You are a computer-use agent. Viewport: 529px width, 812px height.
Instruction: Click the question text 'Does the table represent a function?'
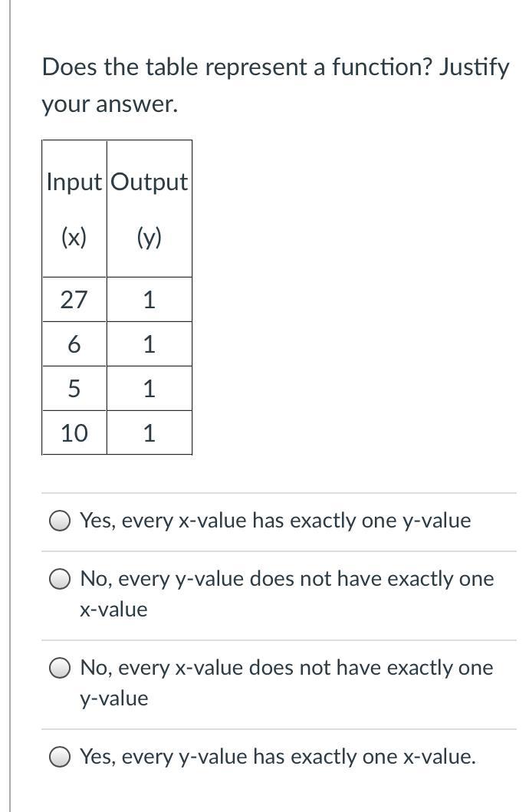(237, 67)
